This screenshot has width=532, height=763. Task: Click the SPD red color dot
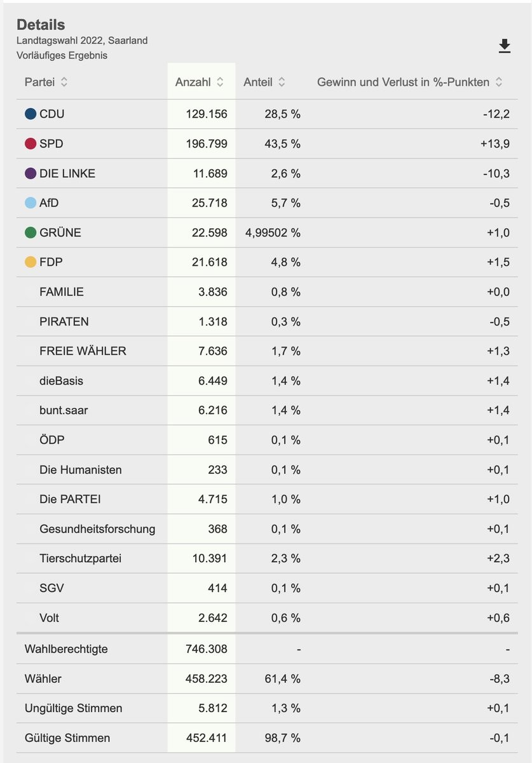pyautogui.click(x=31, y=144)
